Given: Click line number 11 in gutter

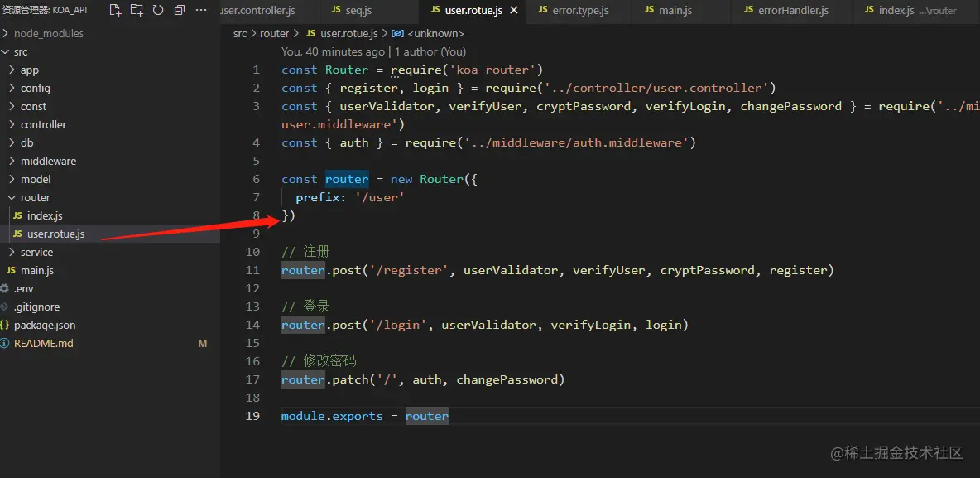Looking at the screenshot, I should pyautogui.click(x=252, y=270).
